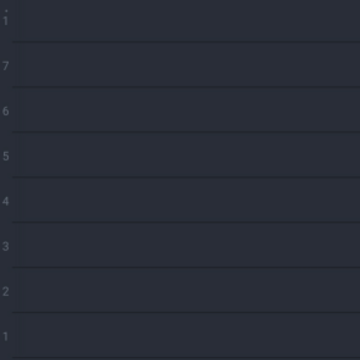Click the lane beside the dotted 1 label
The image size is (360, 360).
pos(186,20)
